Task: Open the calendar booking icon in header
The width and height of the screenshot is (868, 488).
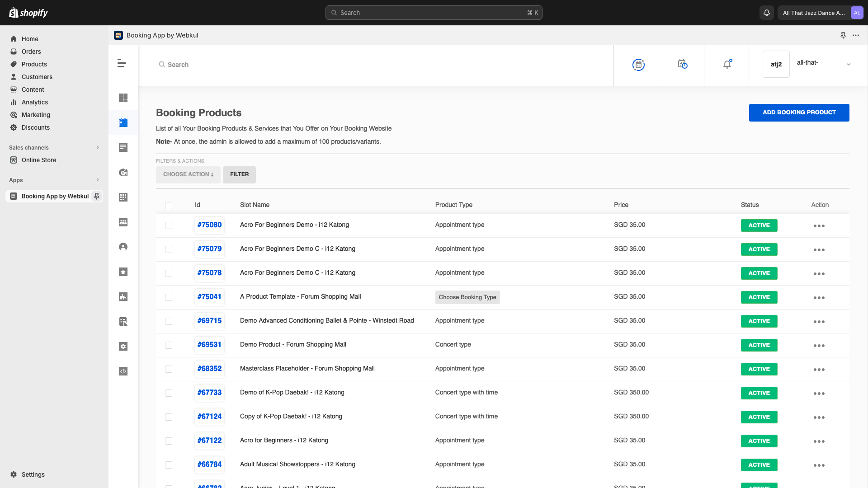Action: (638, 65)
